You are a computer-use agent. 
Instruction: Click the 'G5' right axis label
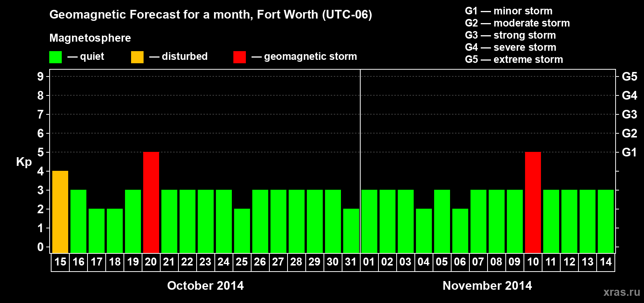pos(630,77)
